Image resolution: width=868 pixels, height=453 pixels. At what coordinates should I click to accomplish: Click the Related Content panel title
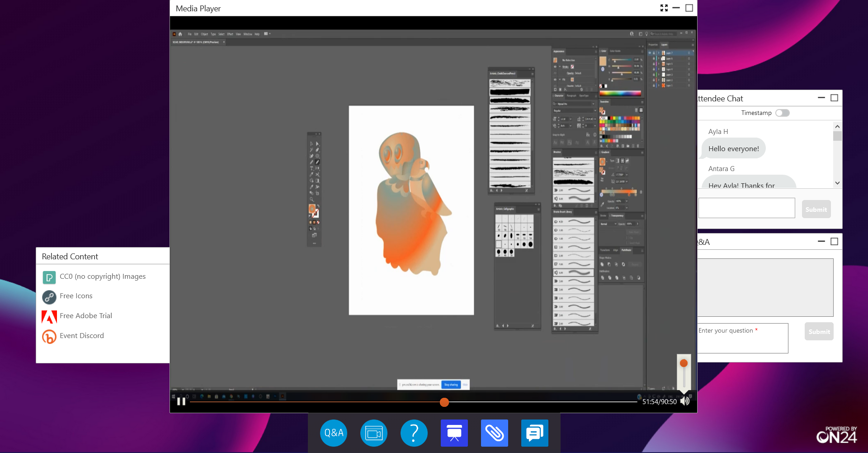pyautogui.click(x=70, y=257)
